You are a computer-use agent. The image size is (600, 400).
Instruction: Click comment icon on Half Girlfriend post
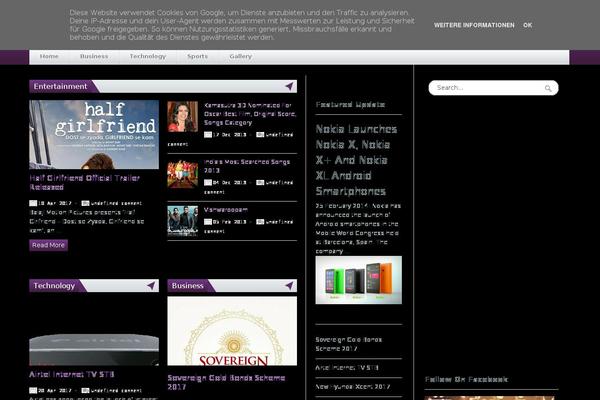(85, 203)
